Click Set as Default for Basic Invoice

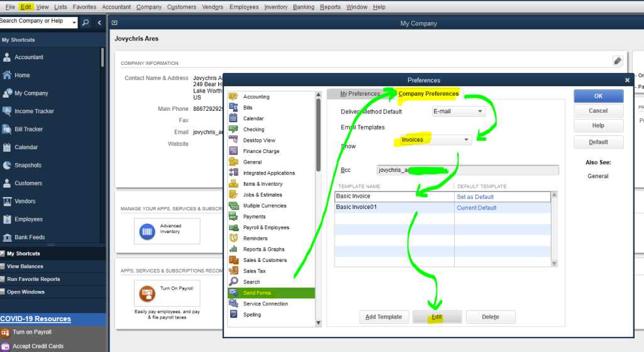475,197
